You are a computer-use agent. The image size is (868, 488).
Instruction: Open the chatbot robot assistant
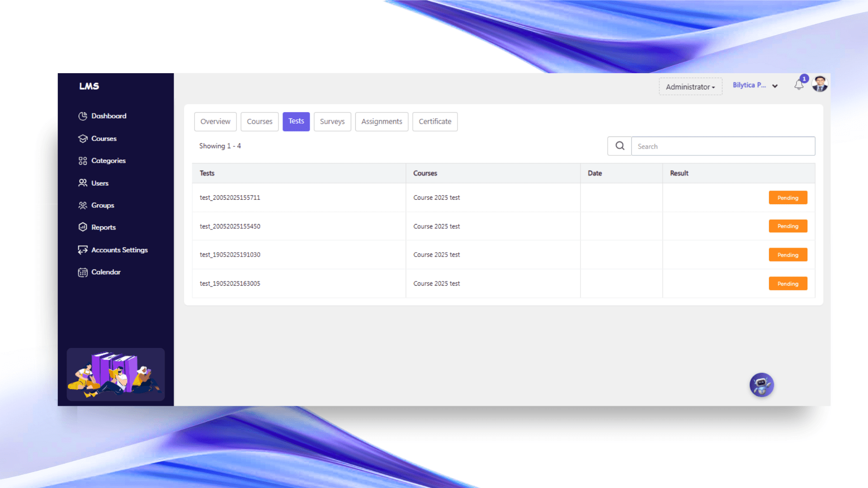pos(761,385)
